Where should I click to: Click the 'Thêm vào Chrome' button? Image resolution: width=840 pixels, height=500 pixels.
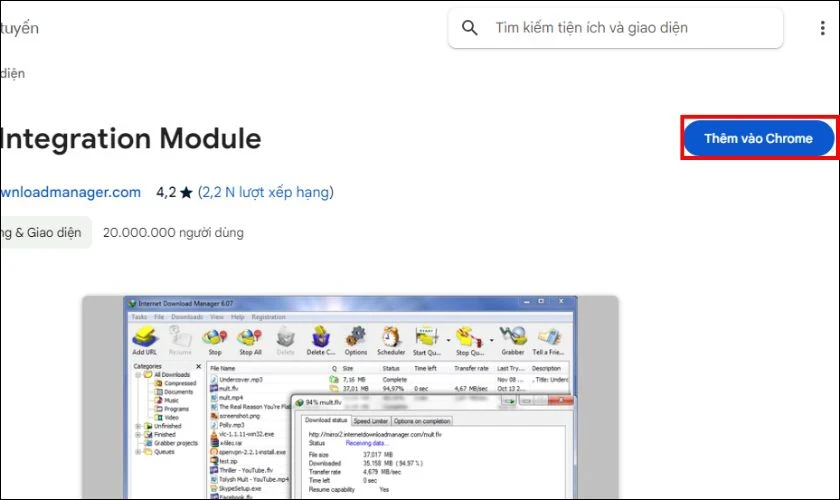758,138
